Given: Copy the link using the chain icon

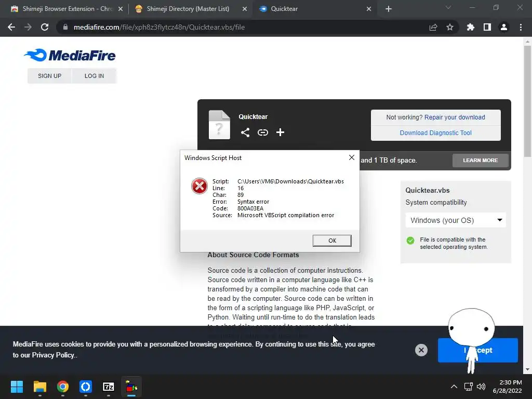Looking at the screenshot, I should click(x=262, y=132).
